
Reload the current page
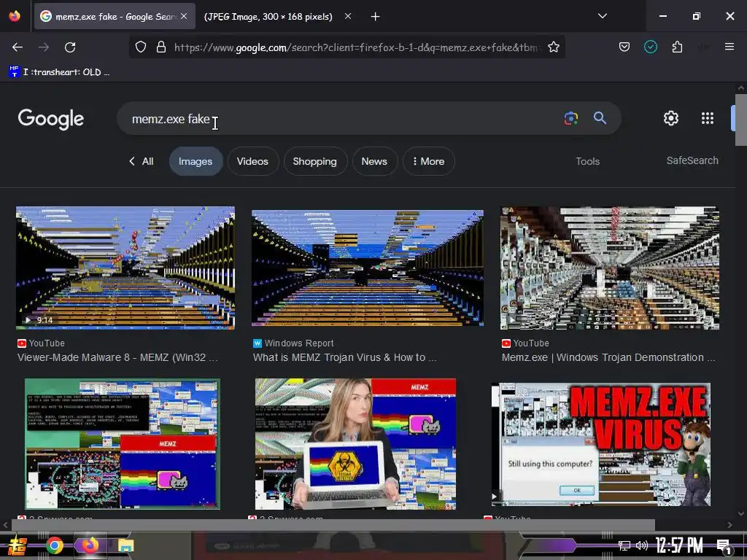pos(70,47)
